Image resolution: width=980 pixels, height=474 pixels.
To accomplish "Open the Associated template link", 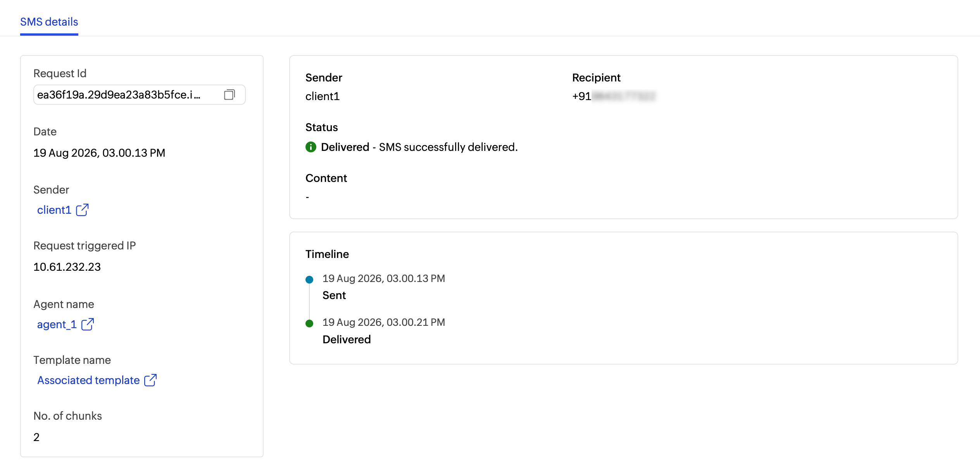I will [x=88, y=380].
